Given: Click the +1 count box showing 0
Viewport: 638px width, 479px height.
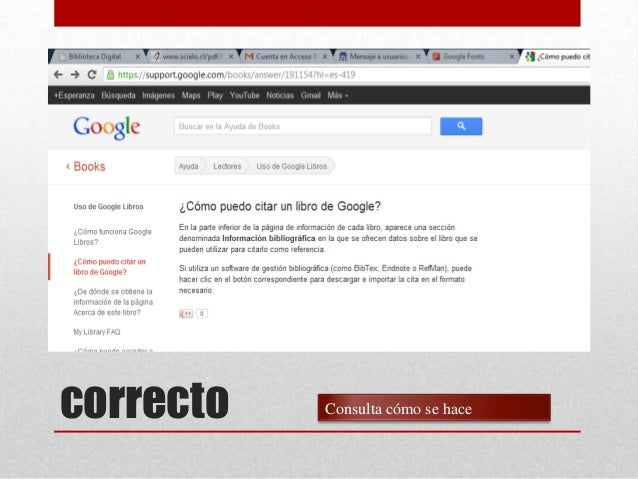Looking at the screenshot, I should tap(201, 313).
